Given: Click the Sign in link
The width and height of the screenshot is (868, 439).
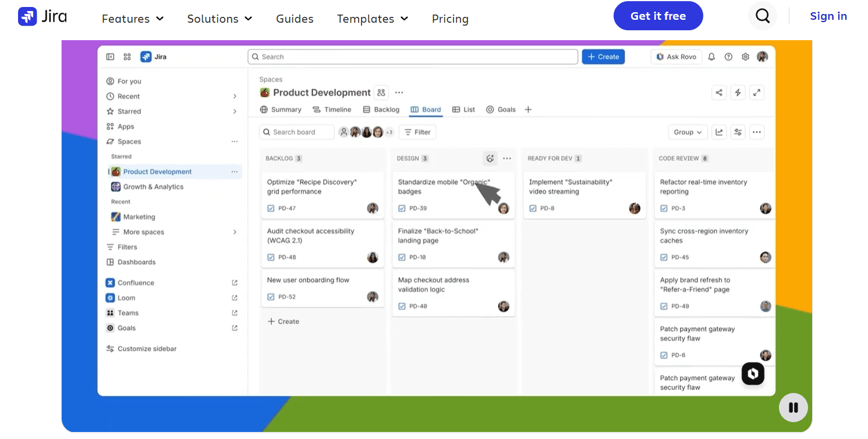Looking at the screenshot, I should point(828,16).
